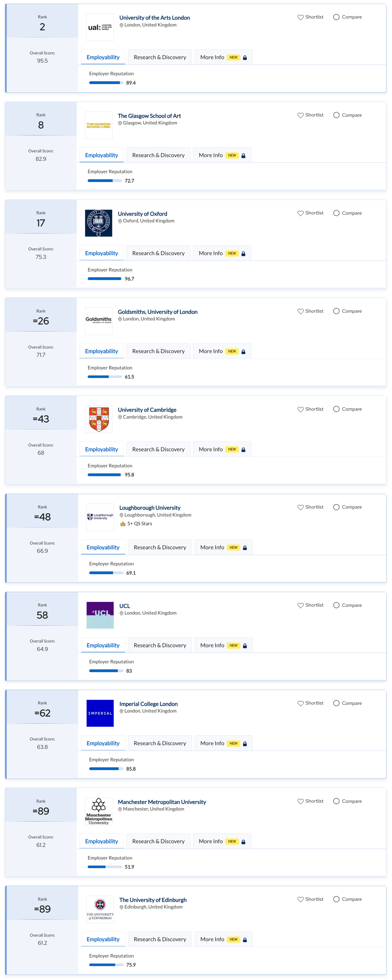Click the heart icon beside Goldsmiths Shortlist

click(300, 311)
